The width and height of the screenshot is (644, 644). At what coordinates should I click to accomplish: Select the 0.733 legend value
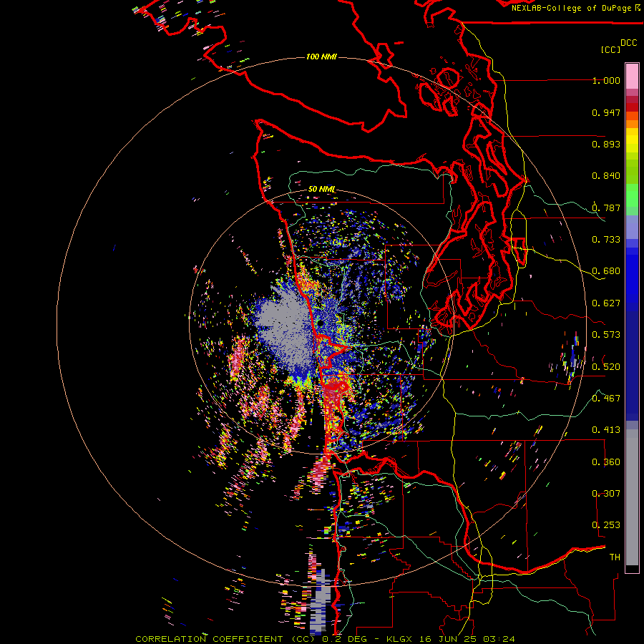(606, 240)
